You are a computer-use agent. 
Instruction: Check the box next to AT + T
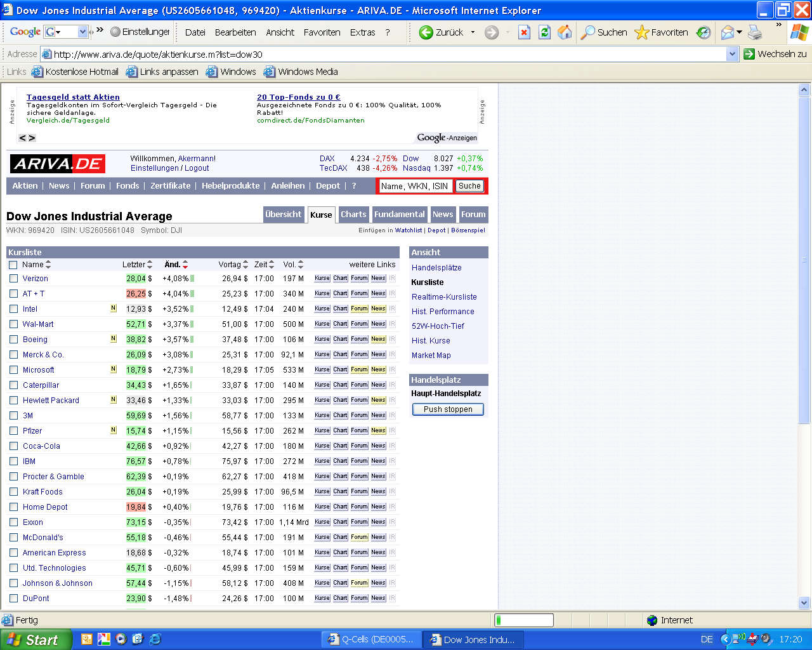coord(13,294)
